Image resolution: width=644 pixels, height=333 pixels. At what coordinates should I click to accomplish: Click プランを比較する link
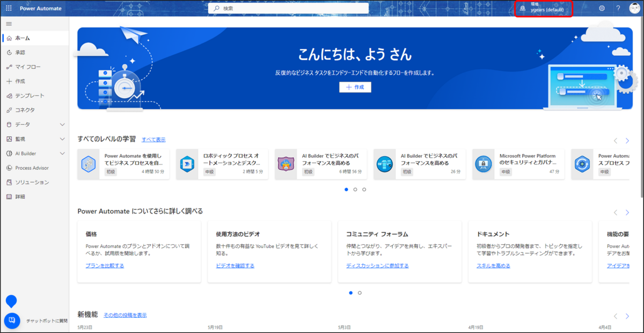[105, 266]
